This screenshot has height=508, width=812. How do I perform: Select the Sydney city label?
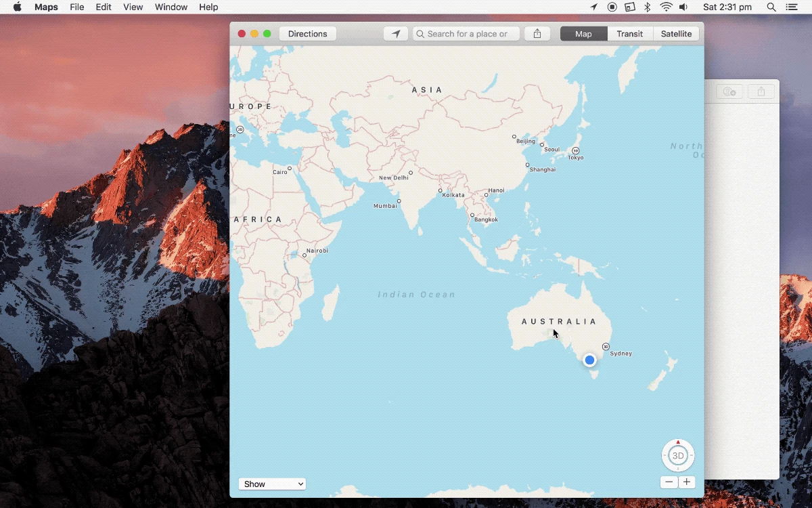pos(621,354)
